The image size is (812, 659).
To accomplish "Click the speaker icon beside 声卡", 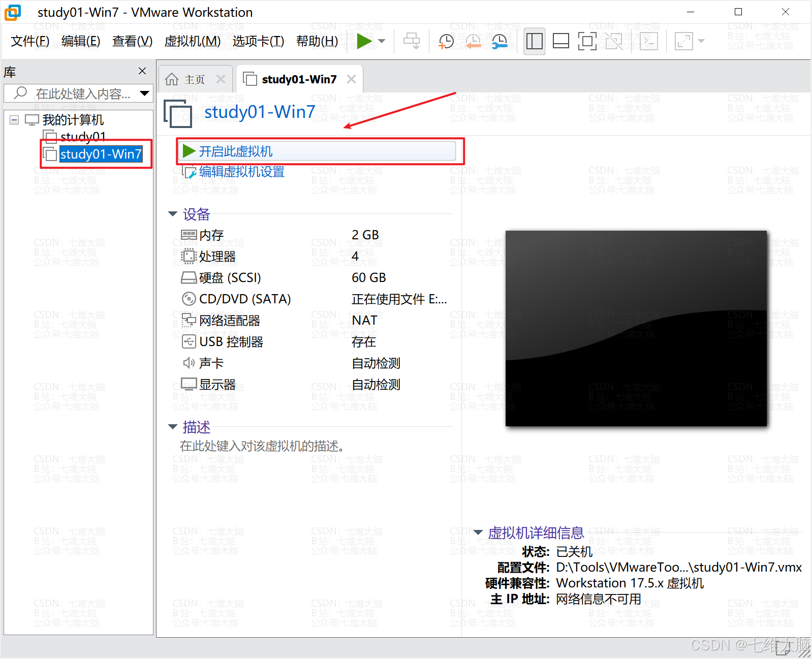I will [189, 363].
